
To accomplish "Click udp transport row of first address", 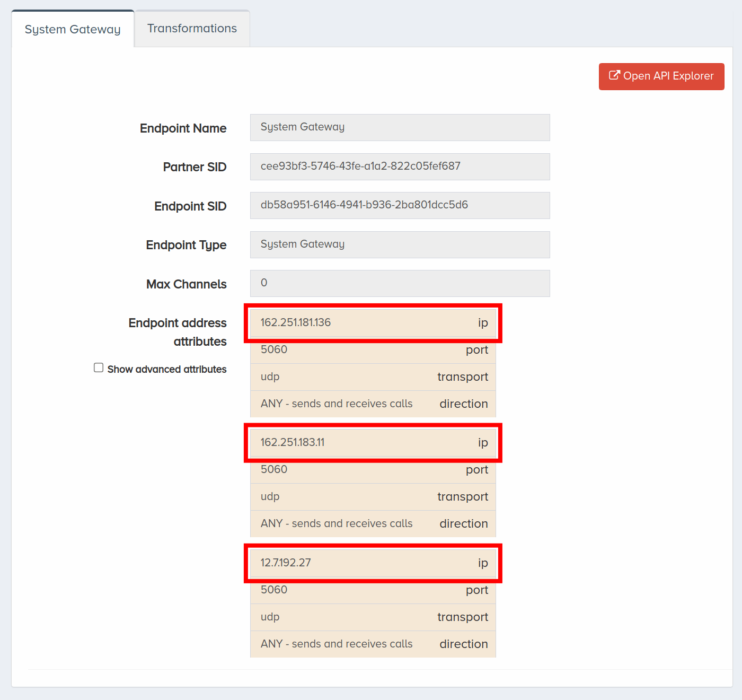I will click(373, 377).
